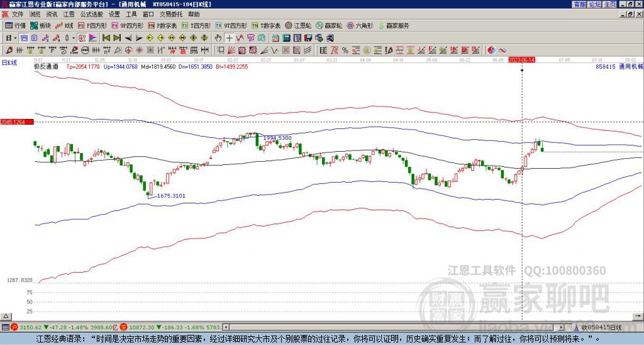
Task: Jump to last bar with green skip-forward icon
Action: 117,38
